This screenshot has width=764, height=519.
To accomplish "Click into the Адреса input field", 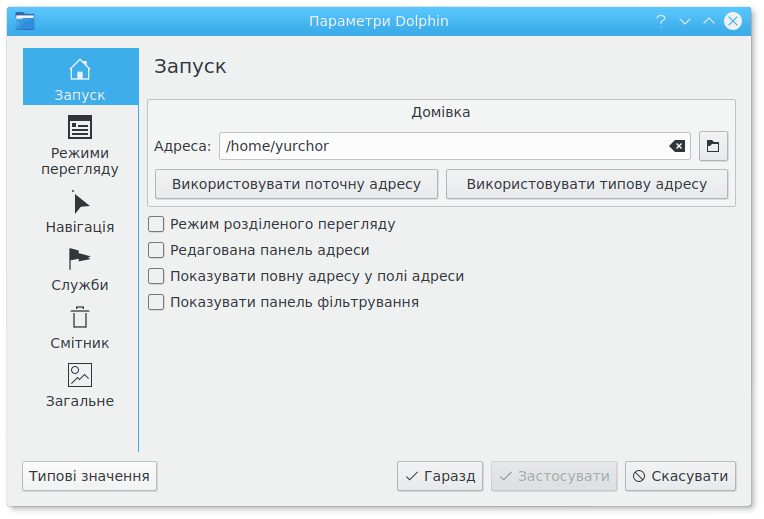I will pyautogui.click(x=440, y=146).
